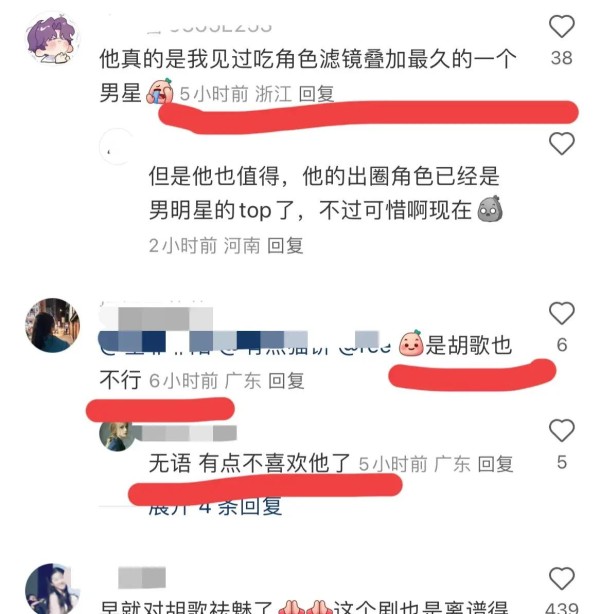Reply to the 5小时前 浙江 comment

[x=316, y=94]
